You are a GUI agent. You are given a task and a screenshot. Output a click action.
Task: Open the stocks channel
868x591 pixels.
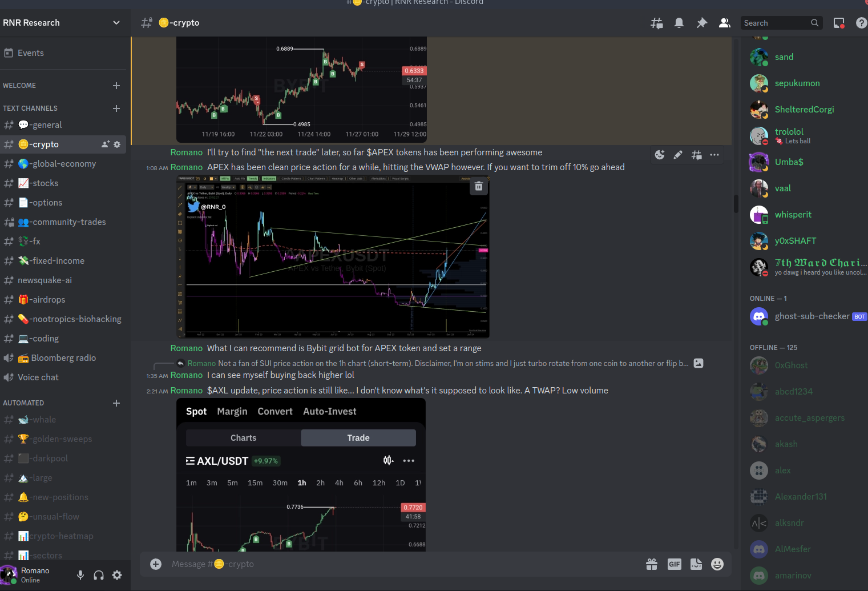(x=63, y=183)
